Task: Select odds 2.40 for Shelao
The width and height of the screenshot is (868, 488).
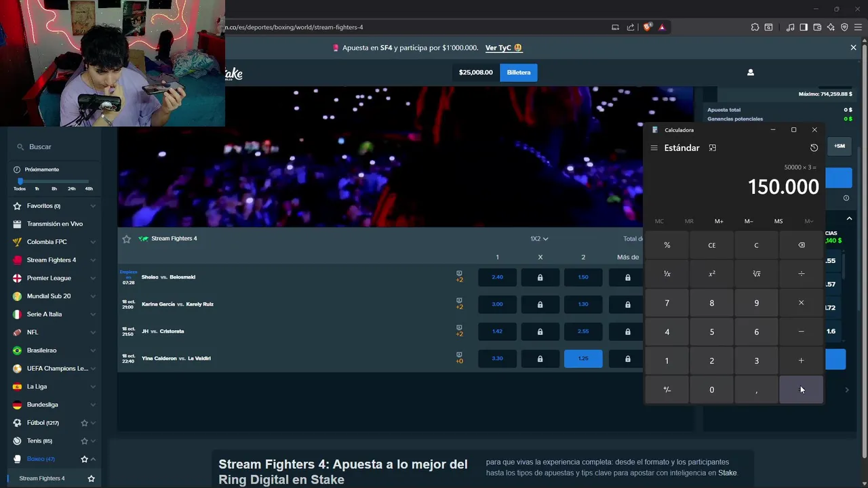Action: 497,277
